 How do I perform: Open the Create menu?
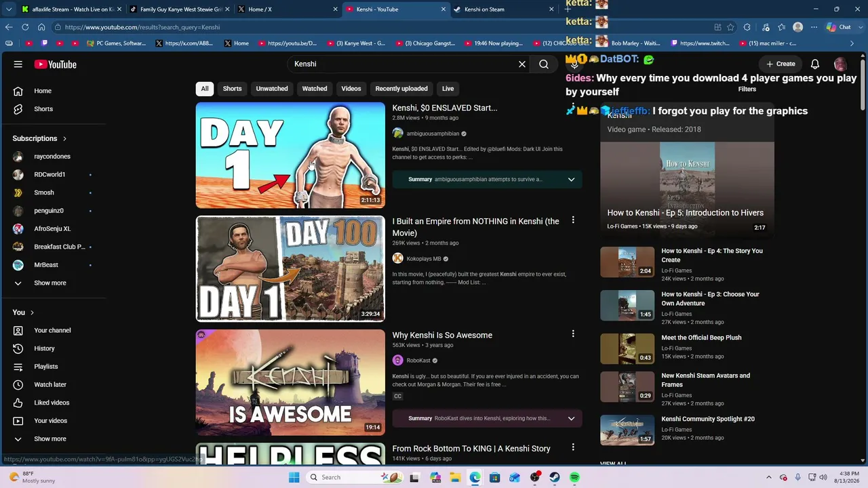click(781, 64)
